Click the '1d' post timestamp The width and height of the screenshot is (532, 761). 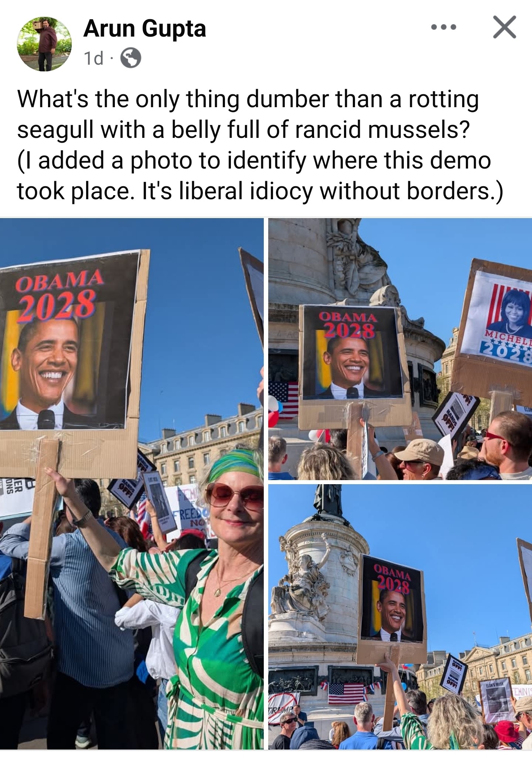pyautogui.click(x=94, y=58)
